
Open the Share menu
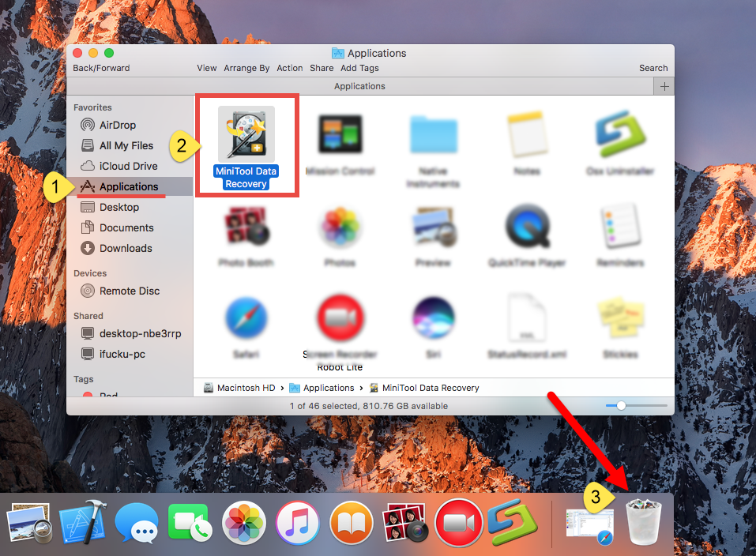321,68
